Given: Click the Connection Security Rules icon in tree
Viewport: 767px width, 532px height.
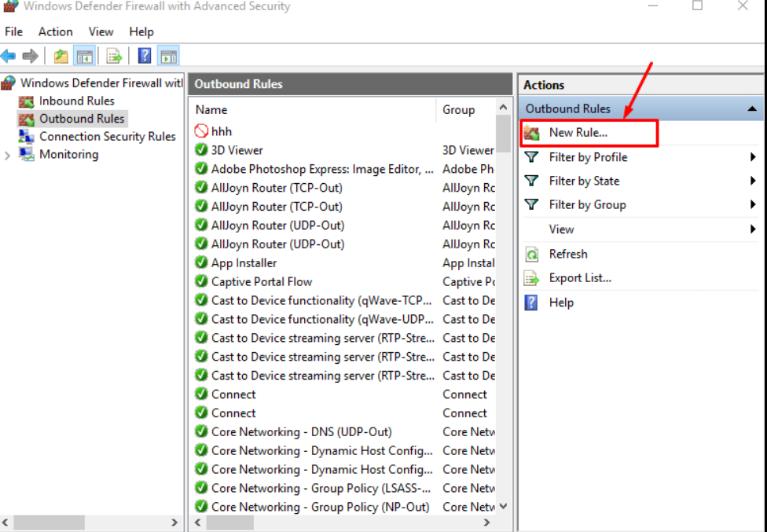Looking at the screenshot, I should click(x=27, y=137).
